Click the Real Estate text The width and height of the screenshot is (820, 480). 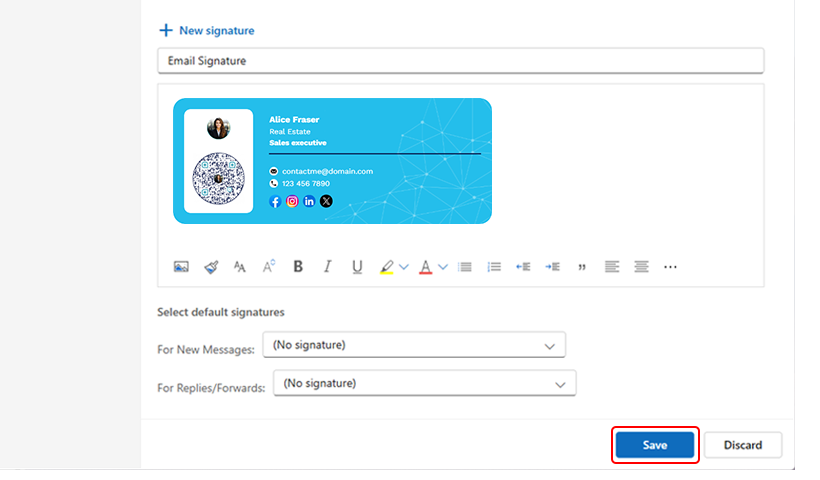290,132
